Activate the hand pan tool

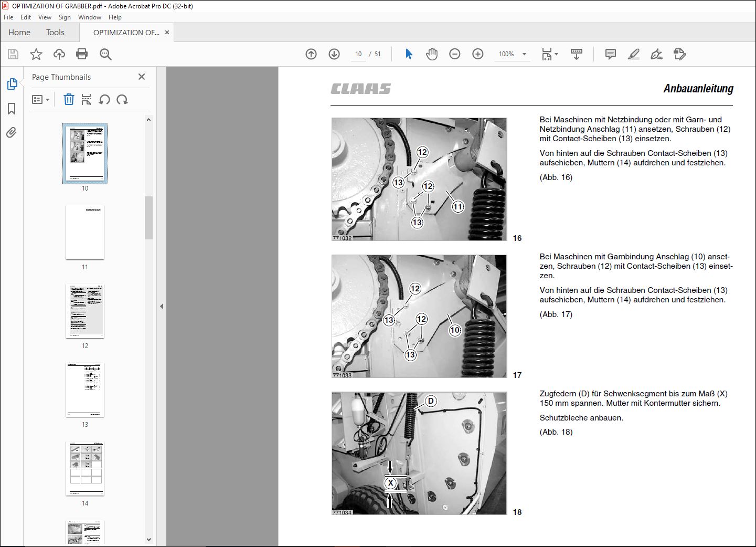pos(432,54)
